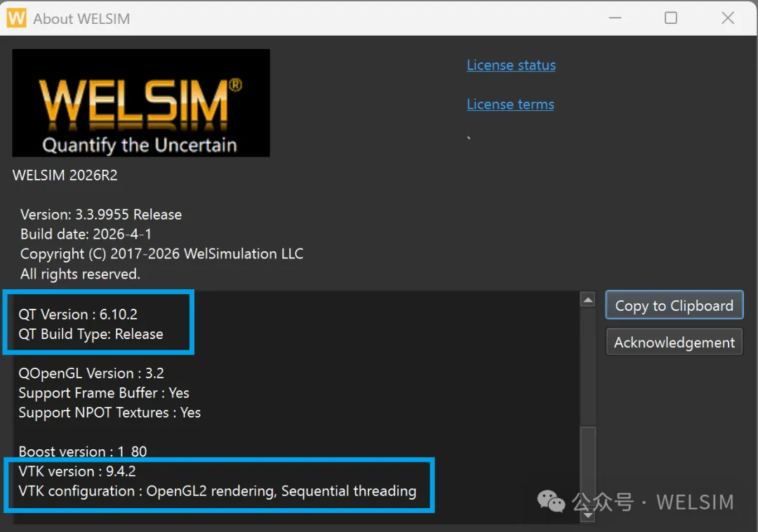758x532 pixels.
Task: Click the line 'Support Frame Buffer : Yes'
Action: pos(103,393)
